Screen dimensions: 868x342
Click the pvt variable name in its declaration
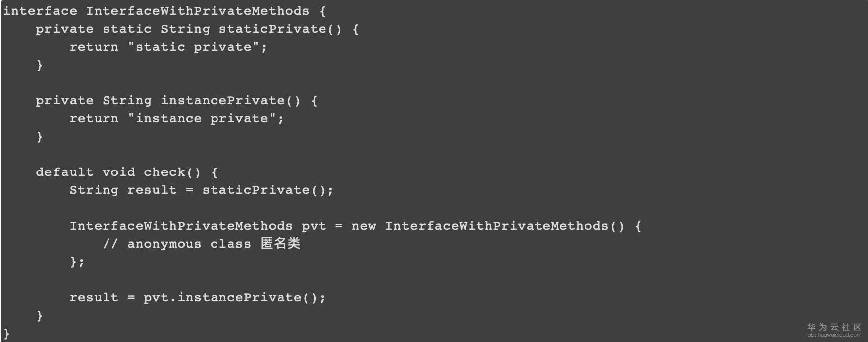tap(314, 226)
